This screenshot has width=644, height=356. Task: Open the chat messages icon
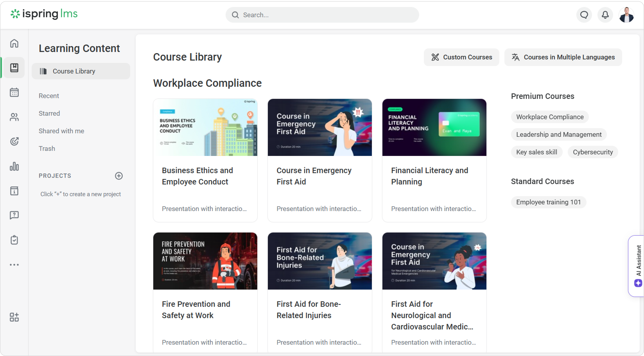[584, 15]
